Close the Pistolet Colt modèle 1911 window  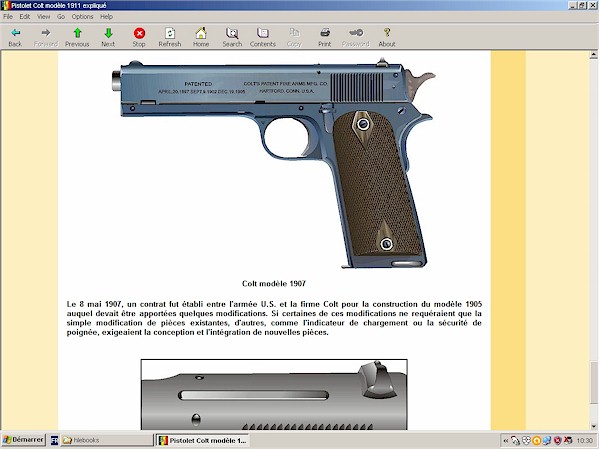(593, 5)
